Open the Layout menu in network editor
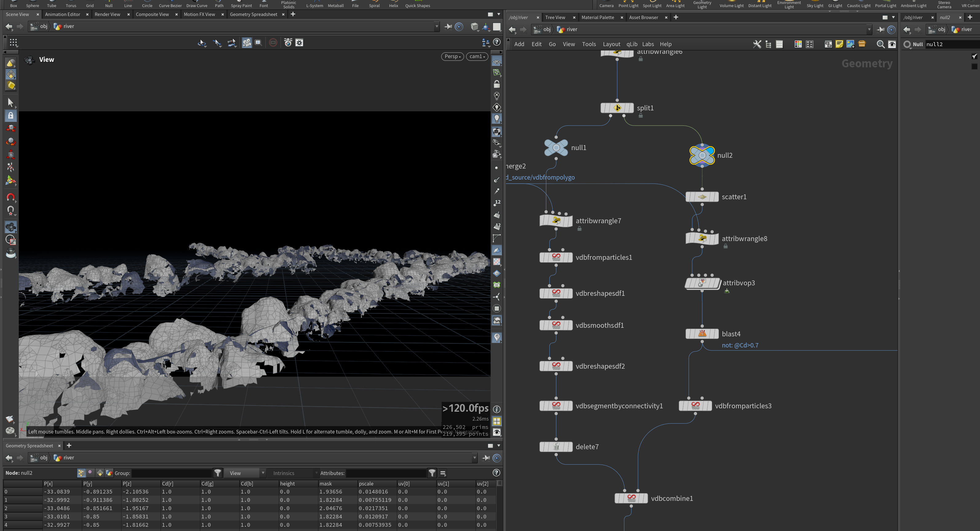980x531 pixels. tap(612, 45)
